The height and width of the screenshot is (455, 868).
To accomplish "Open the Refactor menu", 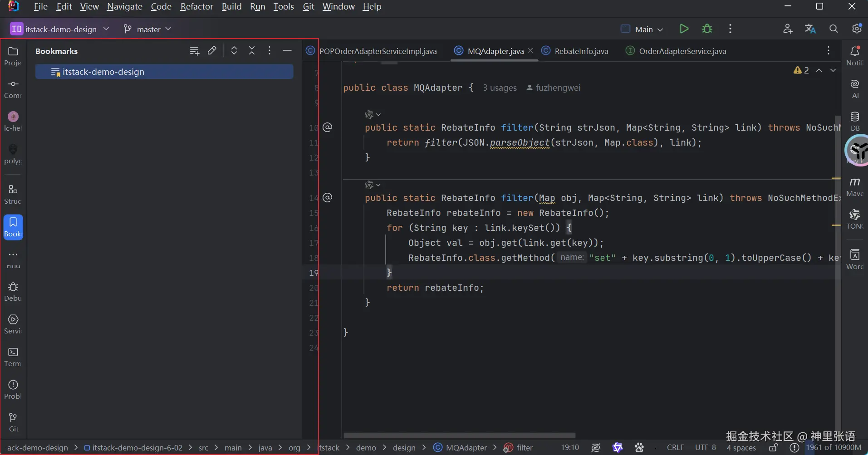I will [x=196, y=7].
